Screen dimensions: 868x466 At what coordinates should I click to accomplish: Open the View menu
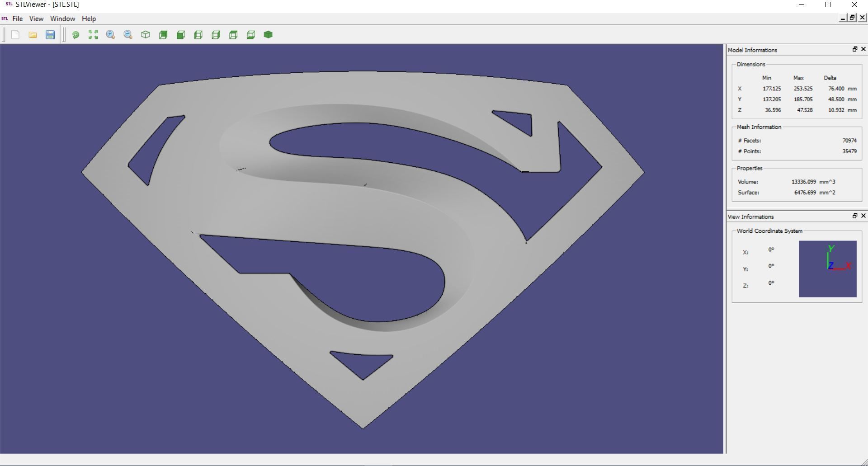[x=36, y=19]
